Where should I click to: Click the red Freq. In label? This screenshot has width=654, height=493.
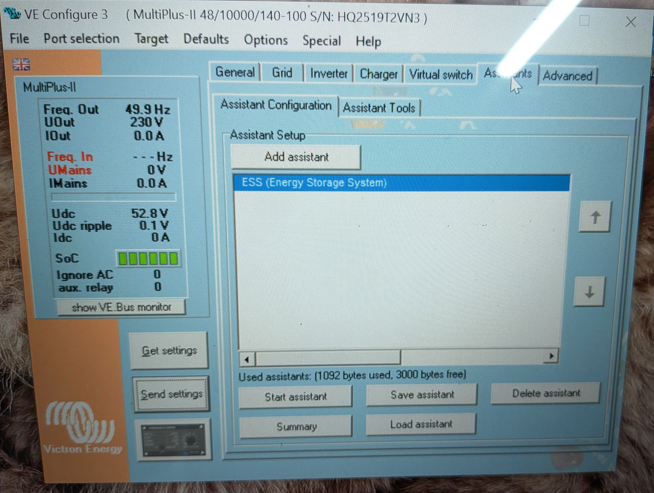[70, 157]
